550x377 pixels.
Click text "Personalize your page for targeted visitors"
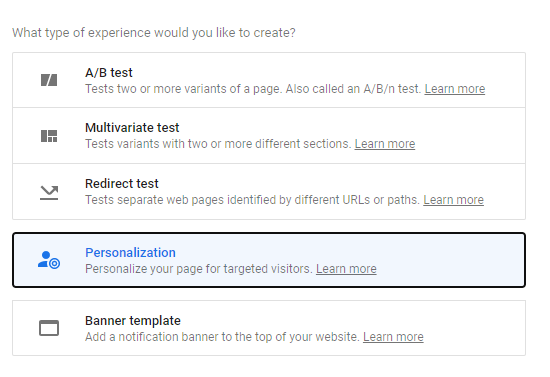(199, 269)
